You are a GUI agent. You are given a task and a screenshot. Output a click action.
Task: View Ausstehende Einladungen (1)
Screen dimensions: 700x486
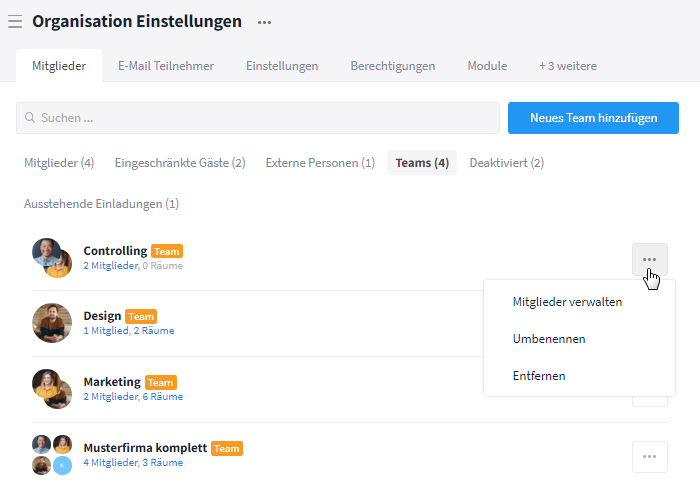pos(101,204)
